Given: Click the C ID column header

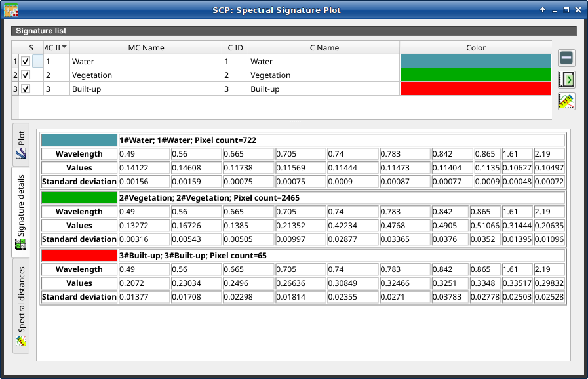Looking at the screenshot, I should [235, 48].
